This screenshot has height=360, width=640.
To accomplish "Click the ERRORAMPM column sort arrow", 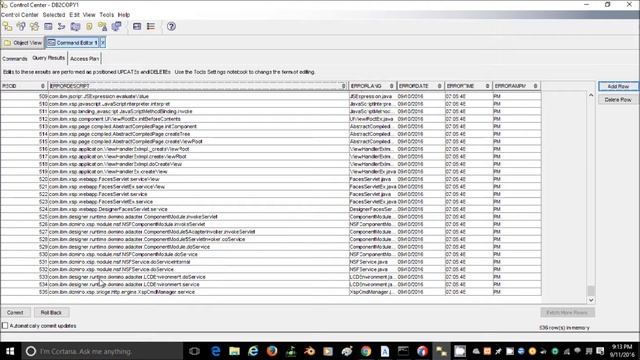I will 536,86.
